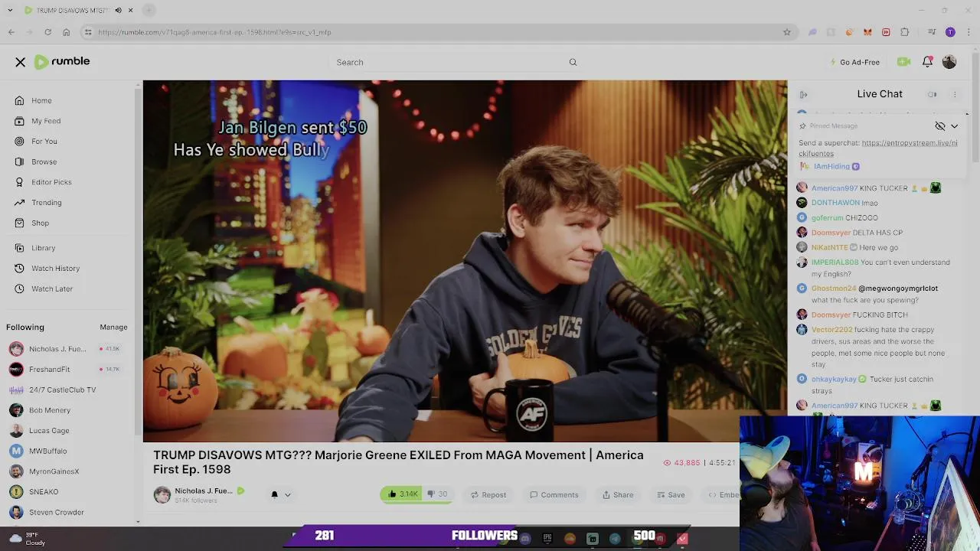Click the browser back arrow
Image resolution: width=980 pixels, height=551 pixels.
[x=11, y=32]
